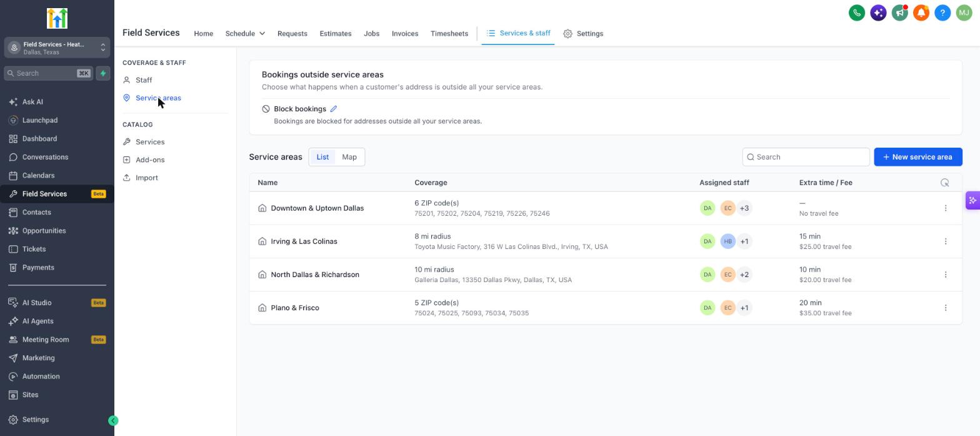Click the green lightning quick actions icon

point(103,73)
